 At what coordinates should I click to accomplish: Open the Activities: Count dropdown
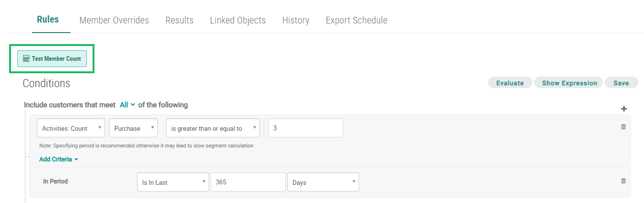point(71,128)
